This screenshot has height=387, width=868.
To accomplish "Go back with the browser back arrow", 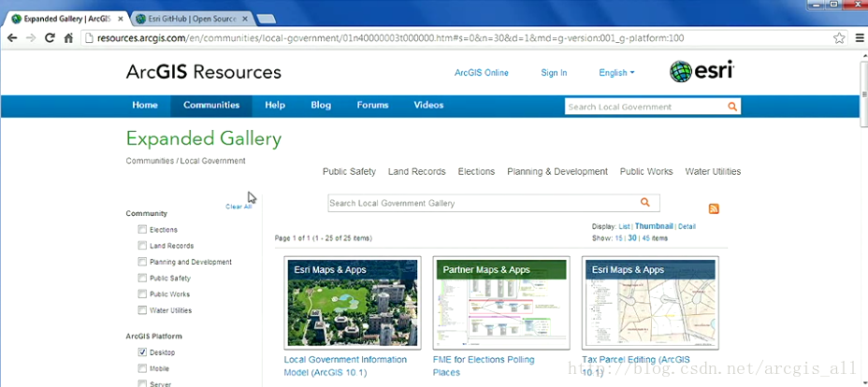I will tap(12, 38).
